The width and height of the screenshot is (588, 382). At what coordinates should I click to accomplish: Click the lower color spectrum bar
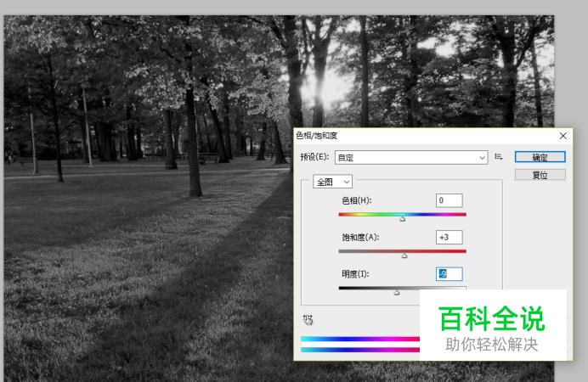[360, 350]
